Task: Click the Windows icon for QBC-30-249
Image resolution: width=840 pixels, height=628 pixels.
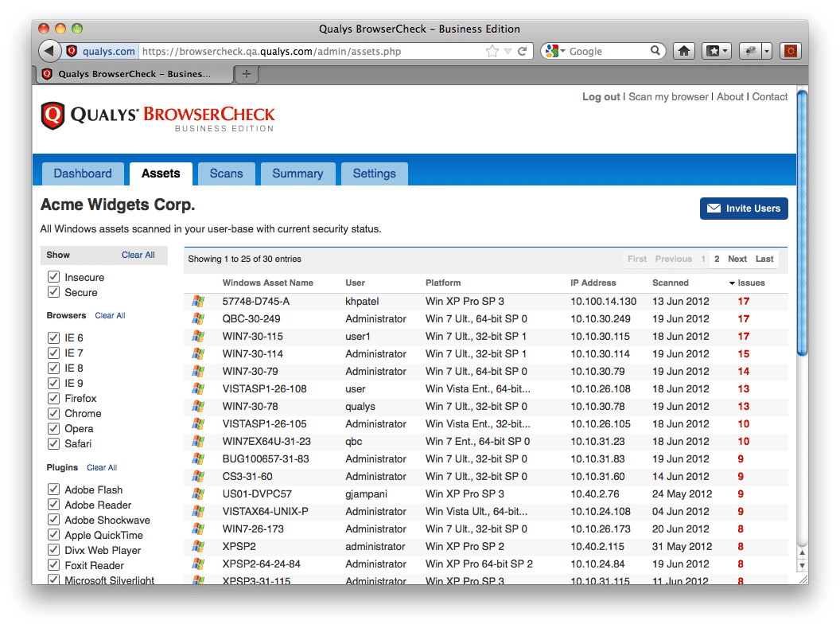Action: (198, 319)
